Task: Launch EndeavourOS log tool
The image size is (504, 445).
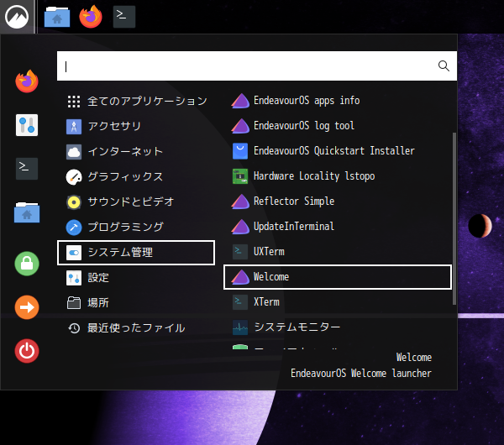Action: [x=338, y=126]
